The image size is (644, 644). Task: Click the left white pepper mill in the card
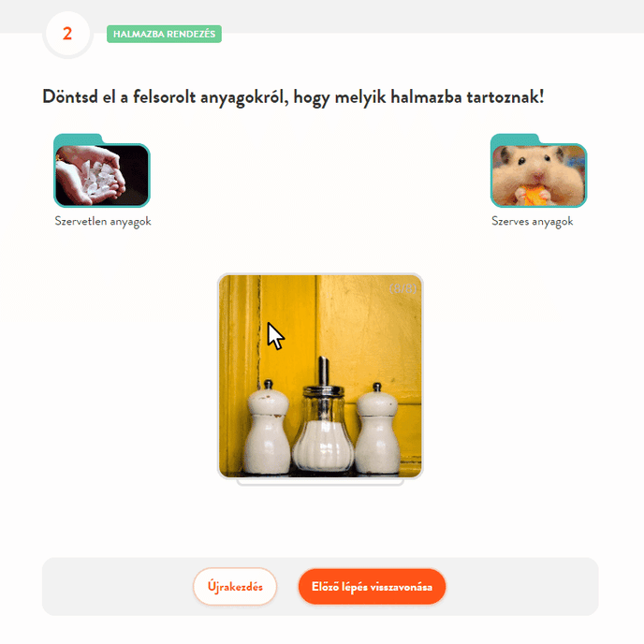[x=268, y=427]
